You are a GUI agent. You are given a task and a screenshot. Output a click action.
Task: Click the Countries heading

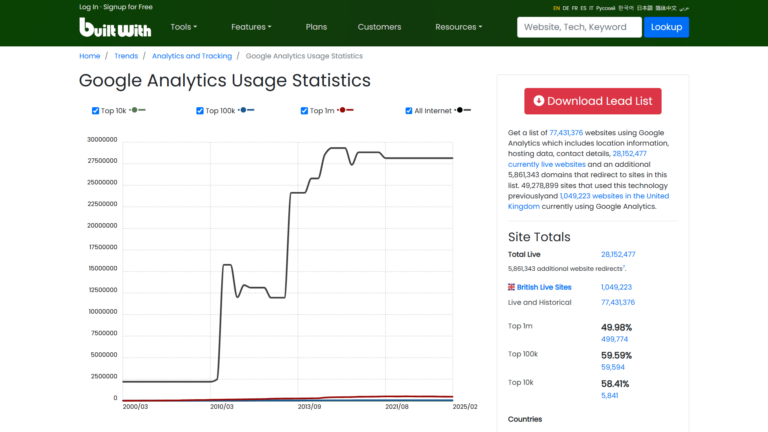(525, 419)
